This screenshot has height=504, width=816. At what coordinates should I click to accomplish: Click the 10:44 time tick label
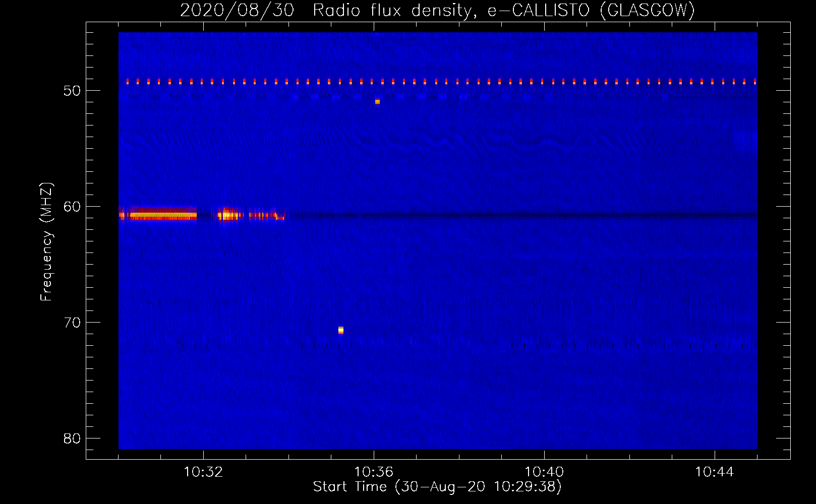715,472
